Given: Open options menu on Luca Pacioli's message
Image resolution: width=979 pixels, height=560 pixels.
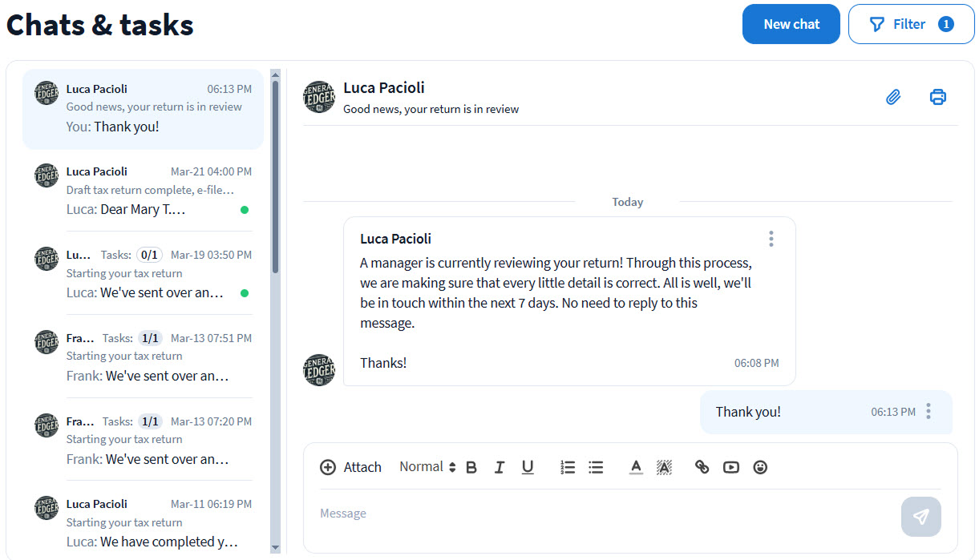Looking at the screenshot, I should point(771,239).
